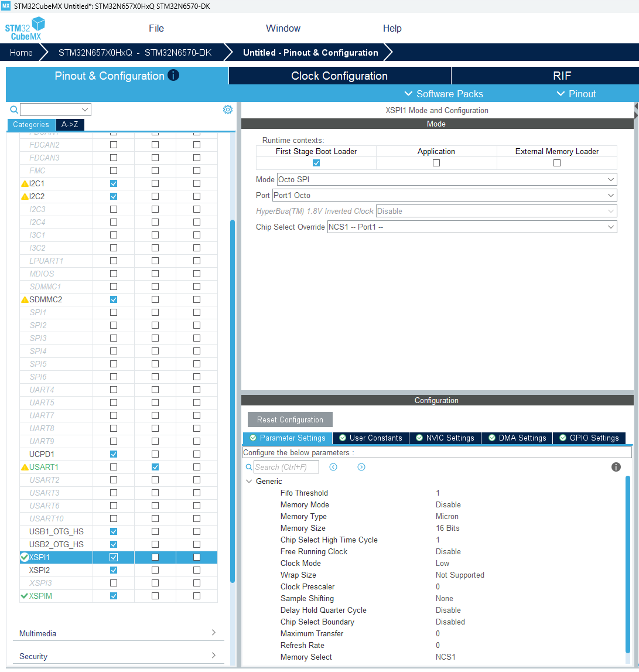Click the warning icon beside I2C1
The image size is (639, 672).
25,184
